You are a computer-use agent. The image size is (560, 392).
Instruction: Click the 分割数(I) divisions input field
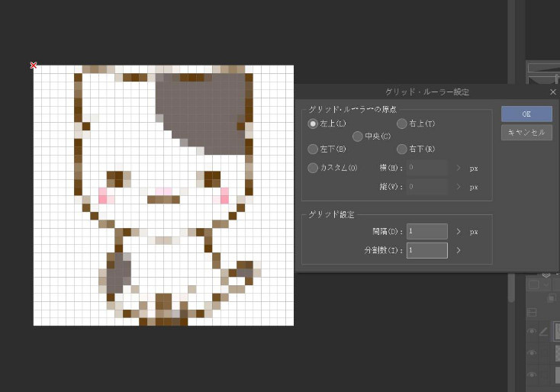coord(426,250)
